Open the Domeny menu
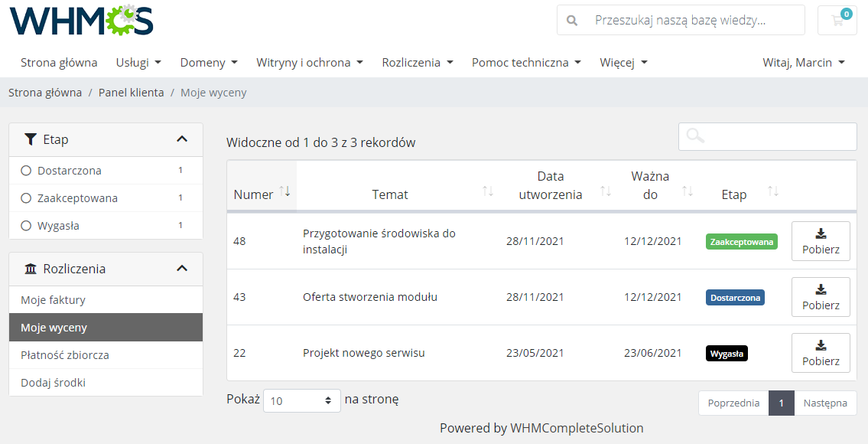868x444 pixels. [208, 62]
